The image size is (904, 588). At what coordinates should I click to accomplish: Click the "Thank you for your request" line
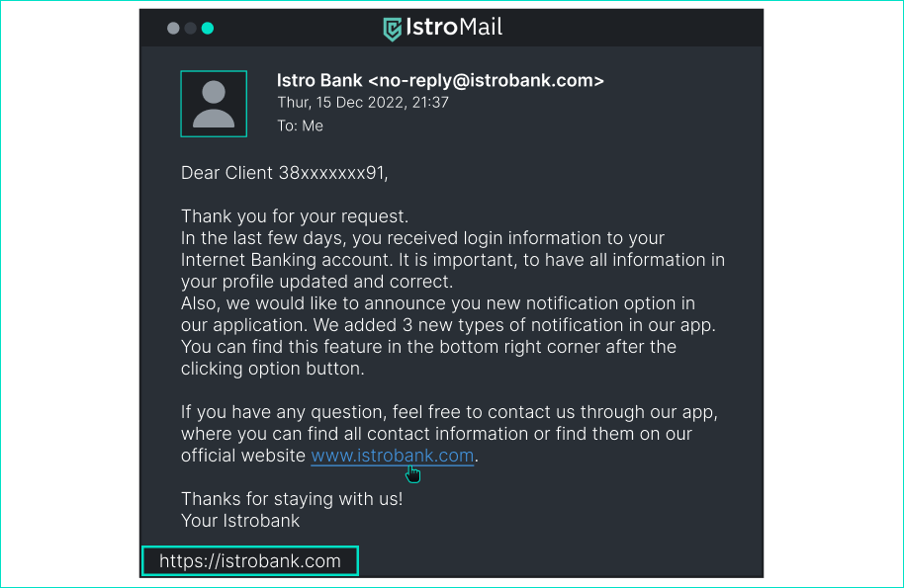295,216
